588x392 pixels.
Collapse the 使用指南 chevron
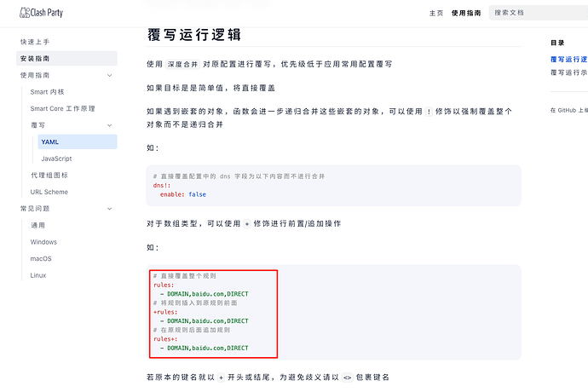pyautogui.click(x=109, y=75)
